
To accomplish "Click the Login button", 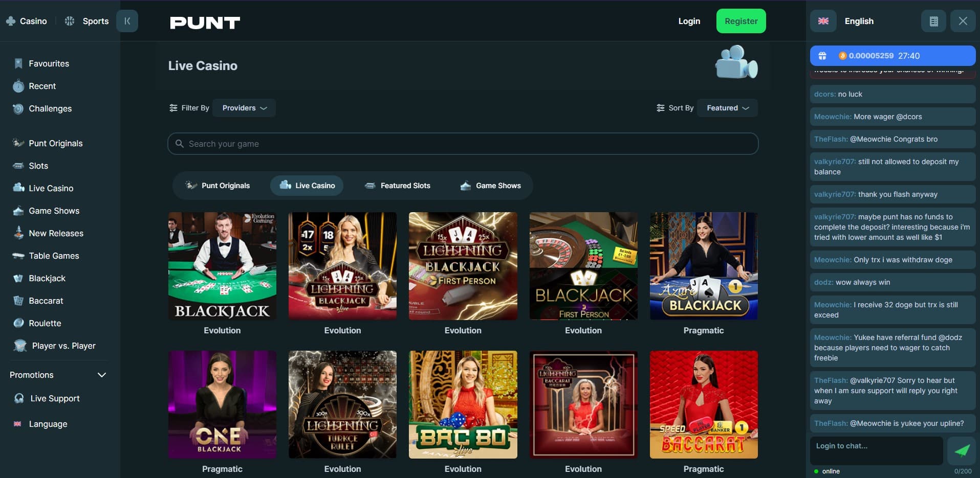I will point(689,21).
